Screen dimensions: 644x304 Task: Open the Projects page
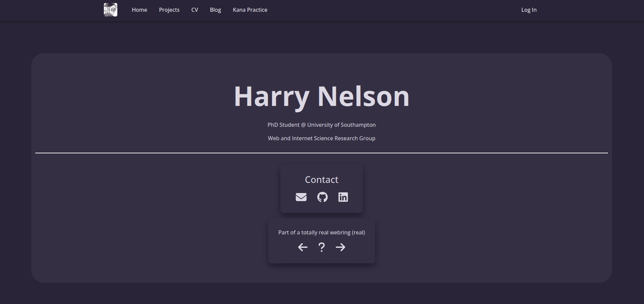[169, 10]
